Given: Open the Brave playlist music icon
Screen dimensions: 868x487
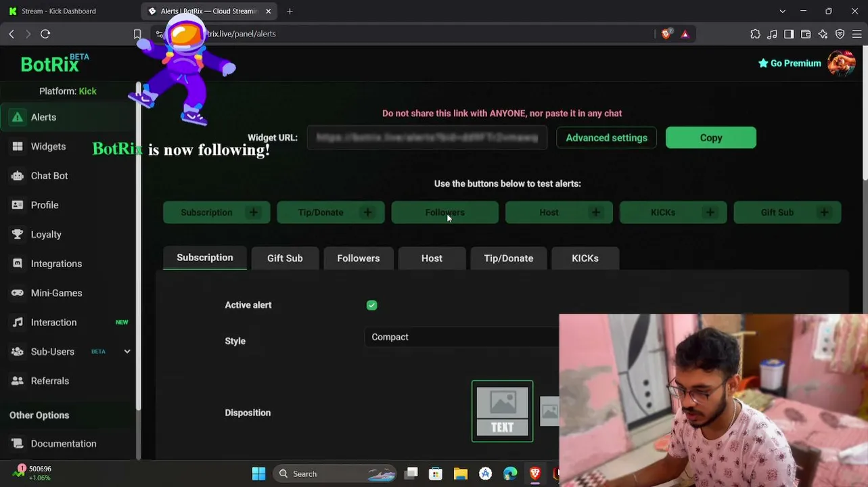Looking at the screenshot, I should [x=772, y=34].
